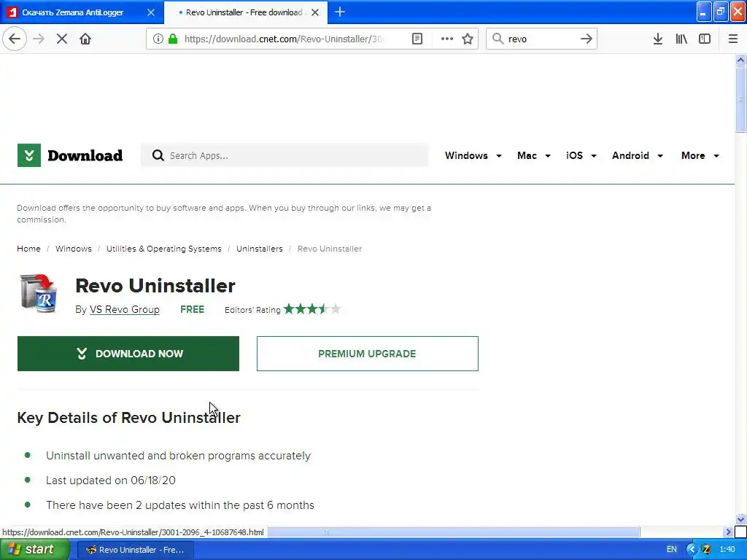
Task: Expand the Mac dropdown menu
Action: [533, 155]
